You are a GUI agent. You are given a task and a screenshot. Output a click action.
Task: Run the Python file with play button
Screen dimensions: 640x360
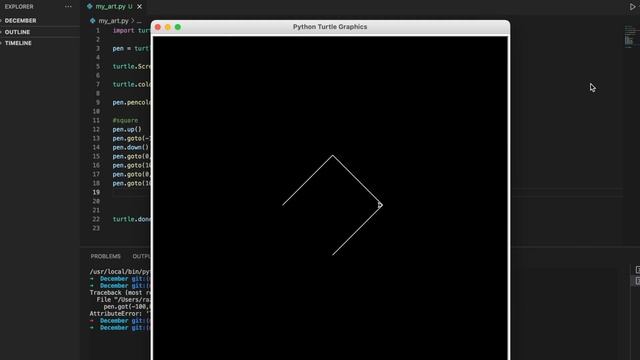(633, 7)
